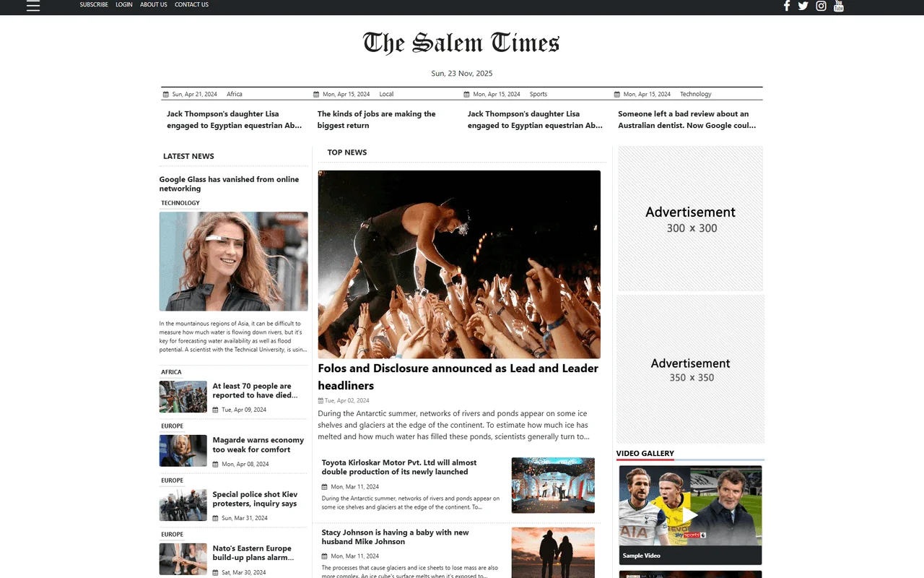Click the 300 x 300 advertisement banner
This screenshot has height=578, width=924.
pyautogui.click(x=690, y=219)
